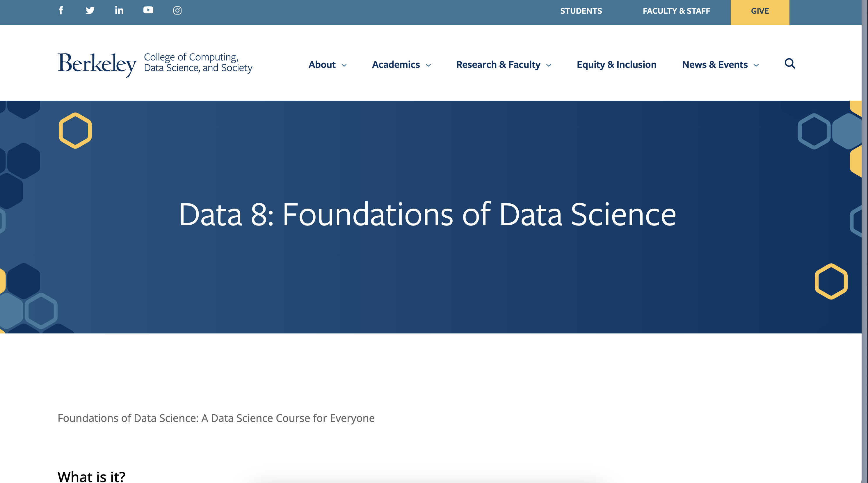The height and width of the screenshot is (483, 868).
Task: Open the LinkedIn social icon
Action: click(x=119, y=10)
